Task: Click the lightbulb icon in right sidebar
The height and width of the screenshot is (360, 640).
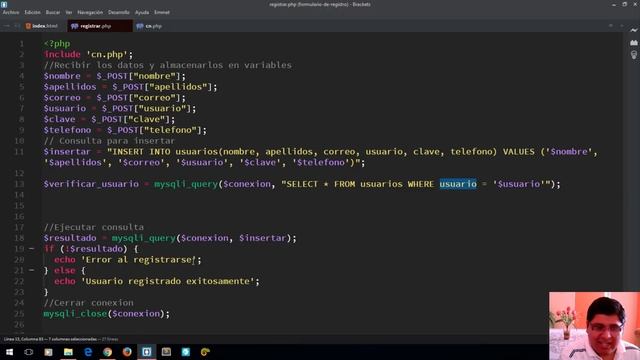Action: click(x=633, y=55)
